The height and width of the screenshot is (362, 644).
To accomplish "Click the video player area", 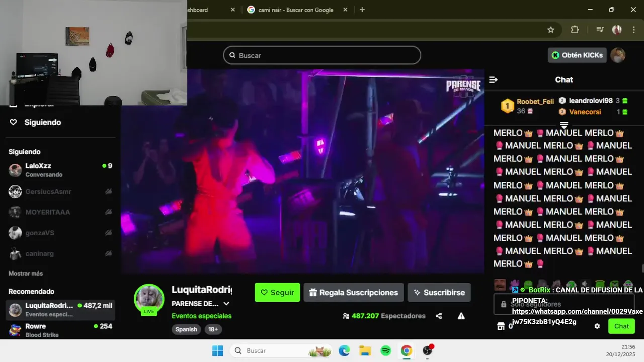I will tap(302, 171).
